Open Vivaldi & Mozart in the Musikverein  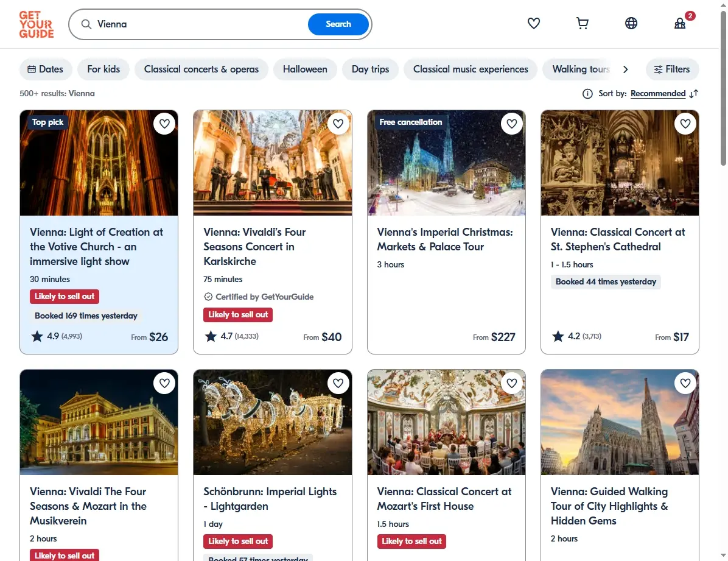[x=88, y=506]
